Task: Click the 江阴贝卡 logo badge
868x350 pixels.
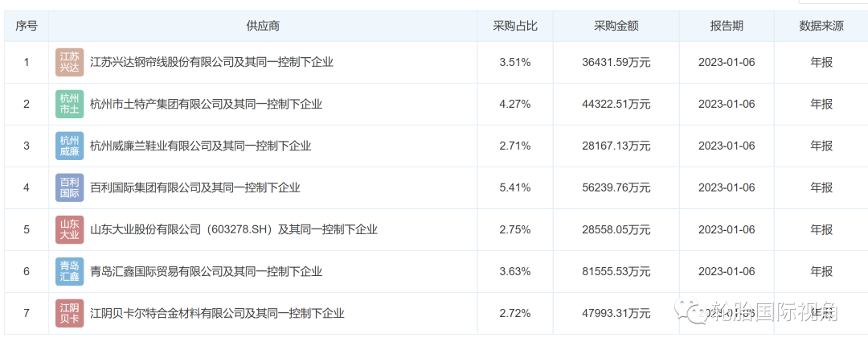Action: tap(70, 313)
